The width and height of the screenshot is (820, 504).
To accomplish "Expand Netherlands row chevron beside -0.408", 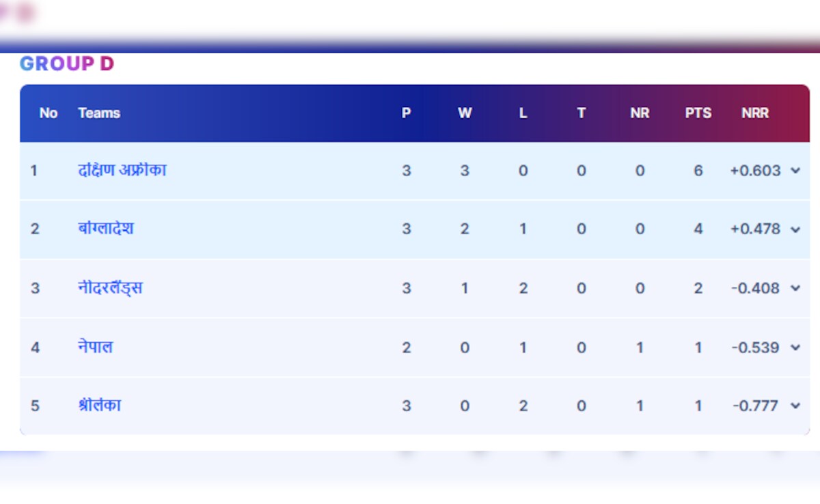I will 795,288.
